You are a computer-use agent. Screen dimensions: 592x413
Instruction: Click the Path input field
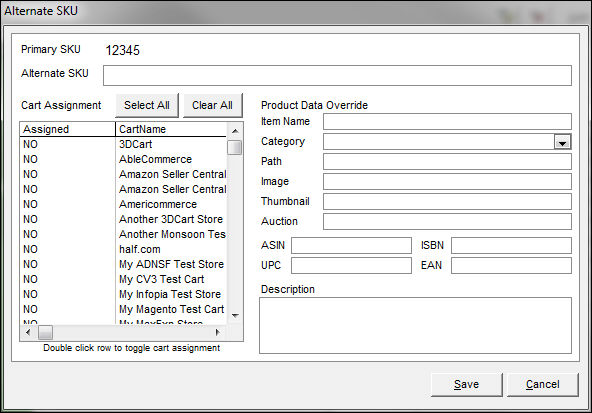point(447,162)
